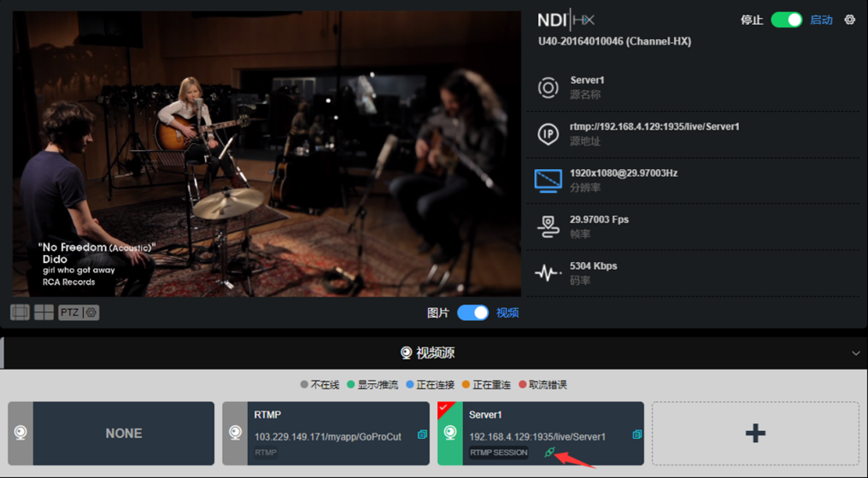The width and height of the screenshot is (868, 478).
Task: Copy the Server1 card address icon
Action: click(637, 434)
